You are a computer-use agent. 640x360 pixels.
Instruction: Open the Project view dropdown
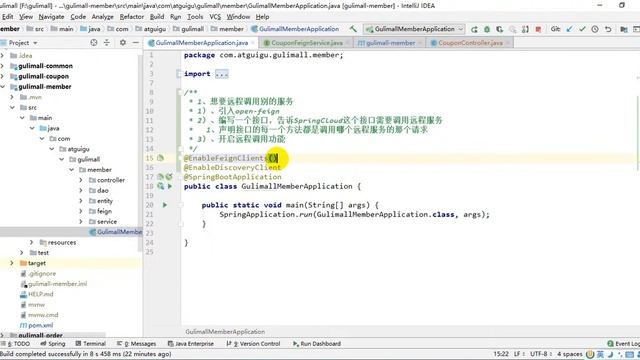click(x=35, y=43)
